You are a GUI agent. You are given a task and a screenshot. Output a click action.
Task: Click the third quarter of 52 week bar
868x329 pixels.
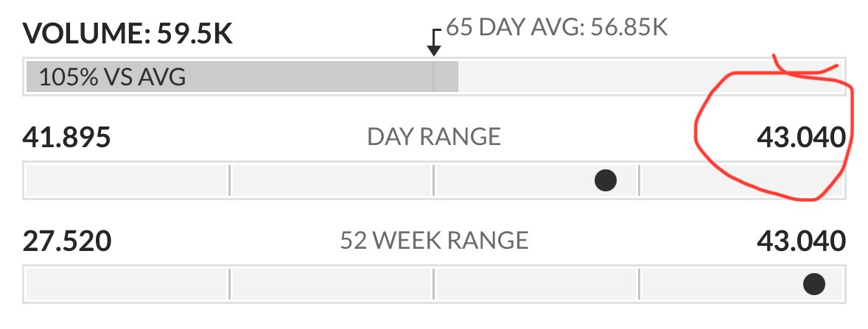536,284
